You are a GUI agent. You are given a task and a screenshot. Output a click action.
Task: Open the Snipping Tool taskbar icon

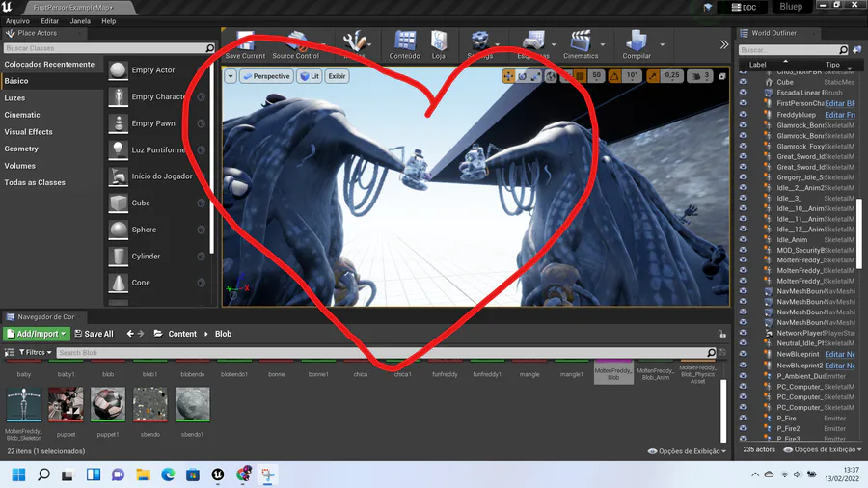point(267,474)
